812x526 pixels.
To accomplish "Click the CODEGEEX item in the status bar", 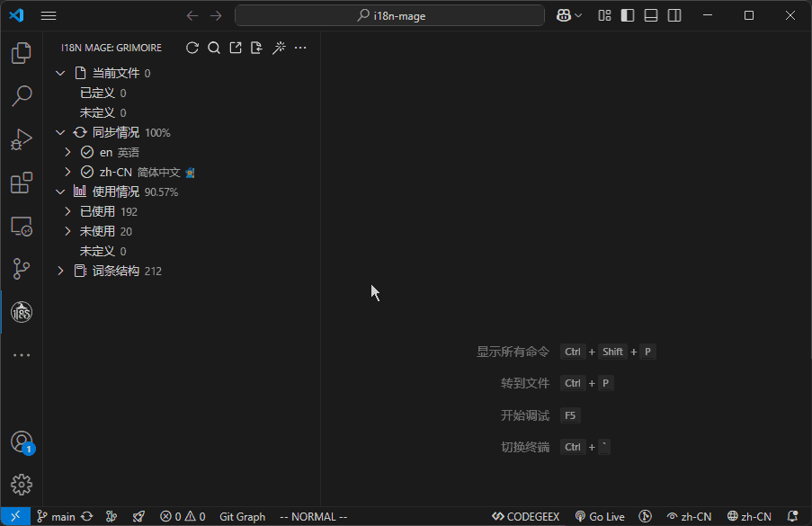I will pyautogui.click(x=524, y=516).
